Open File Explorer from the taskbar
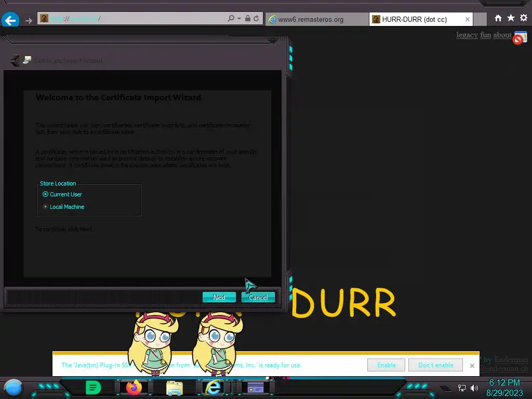The image size is (532, 399). (x=175, y=388)
